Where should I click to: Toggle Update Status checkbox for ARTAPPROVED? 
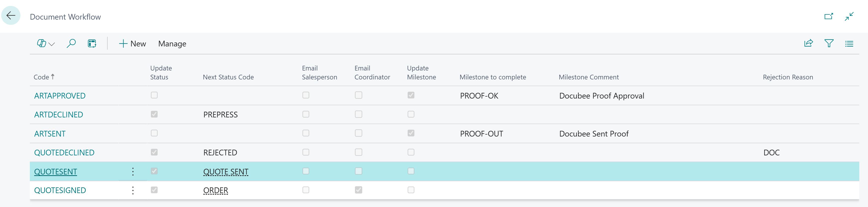pos(154,95)
